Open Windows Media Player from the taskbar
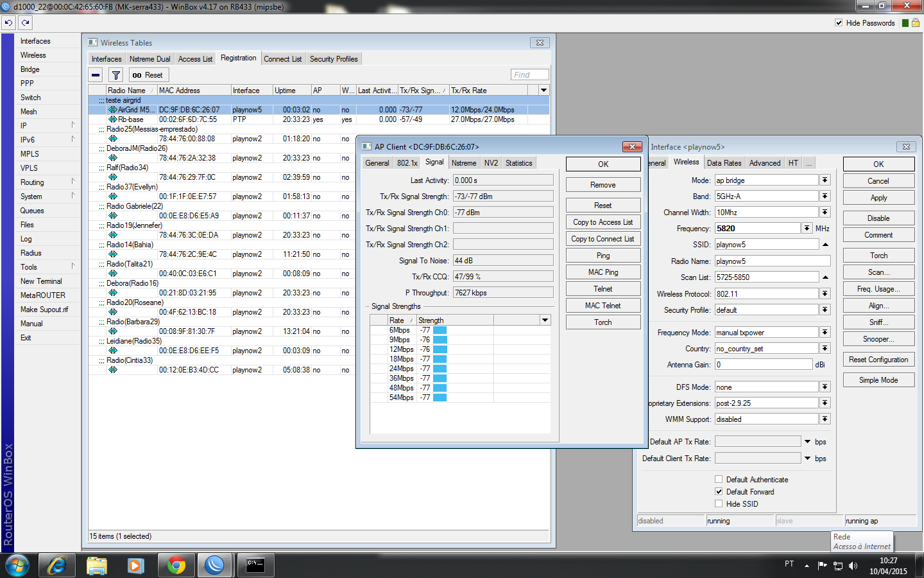 pos(135,565)
